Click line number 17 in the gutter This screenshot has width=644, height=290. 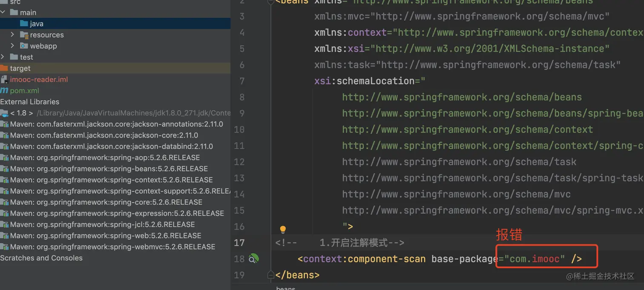(x=239, y=243)
